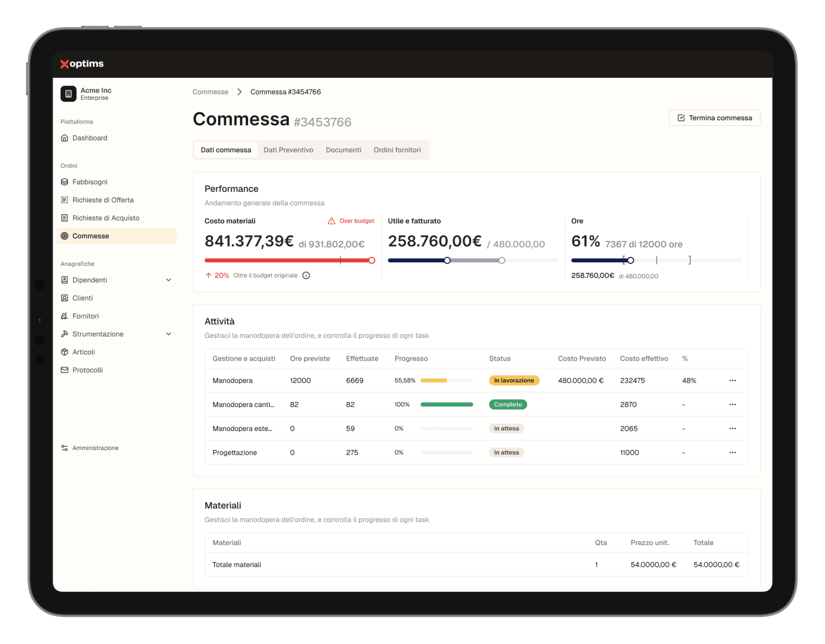Switch to the Dati Preventivo tab
The image size is (825, 644).
(x=288, y=150)
